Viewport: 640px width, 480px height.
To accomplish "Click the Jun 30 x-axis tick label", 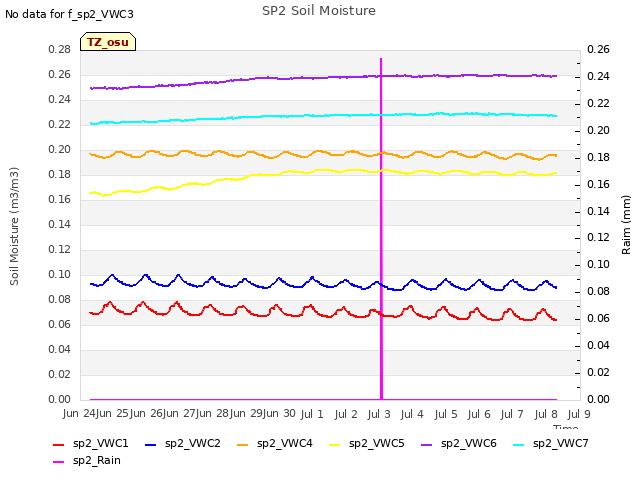I will [280, 414].
